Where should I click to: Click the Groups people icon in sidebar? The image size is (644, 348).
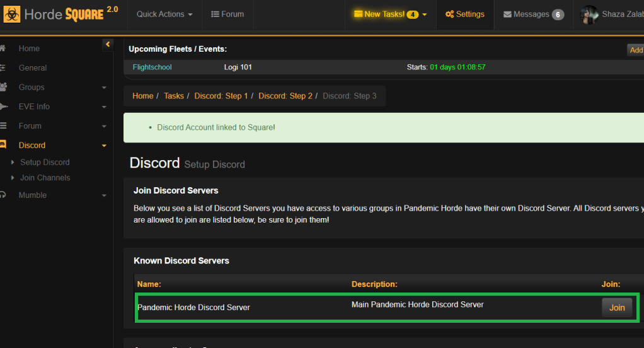point(3,87)
